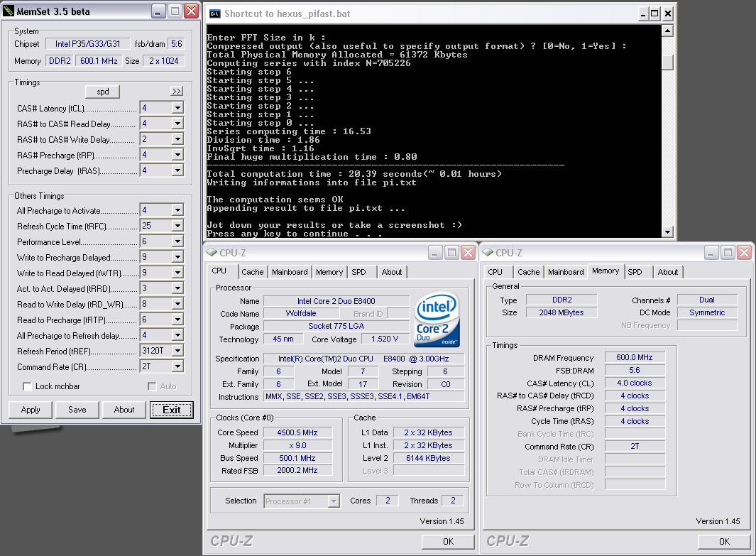756x556 pixels.
Task: Open About tab in CPU-Z Memory window
Action: (x=668, y=272)
